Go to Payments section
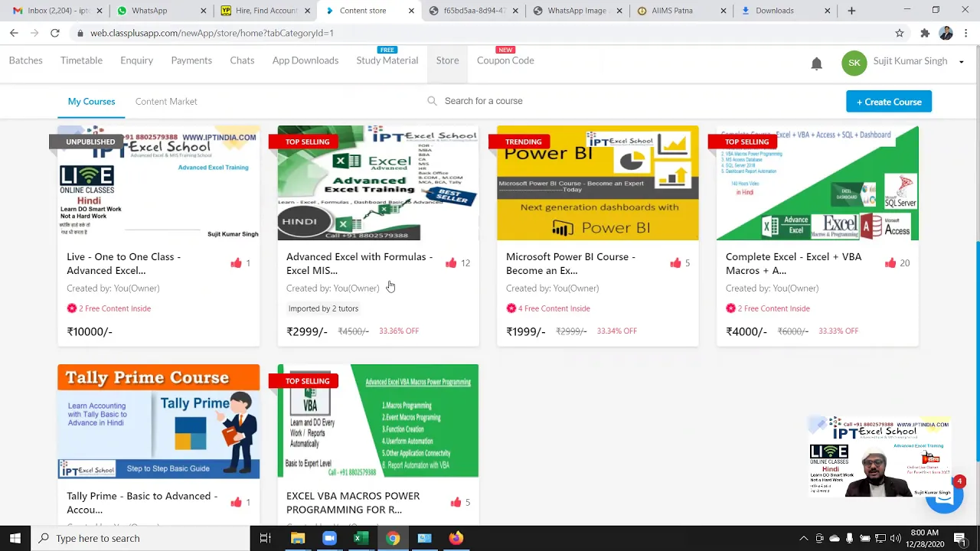The width and height of the screenshot is (980, 551). click(191, 60)
